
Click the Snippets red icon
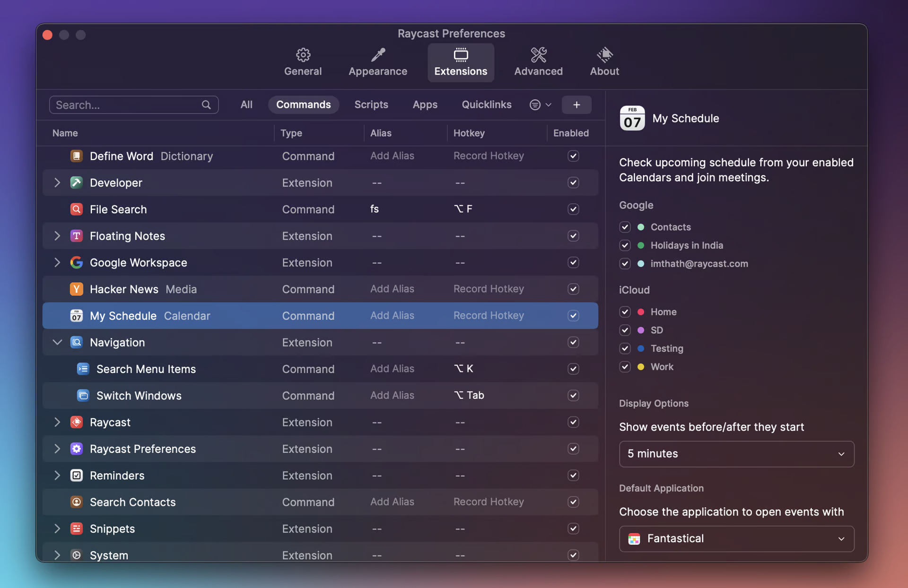(76, 528)
